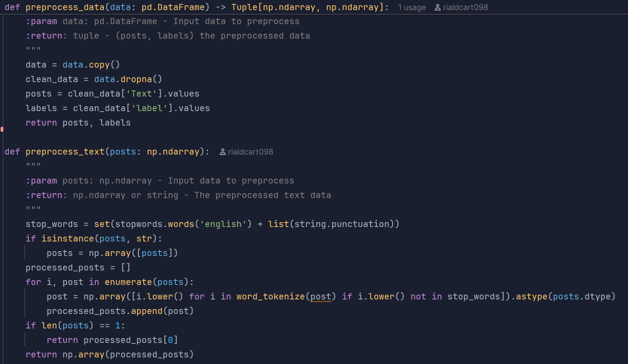Click the isinstance built-in call
Viewport: 628px width, 364px height.
[x=68, y=238]
